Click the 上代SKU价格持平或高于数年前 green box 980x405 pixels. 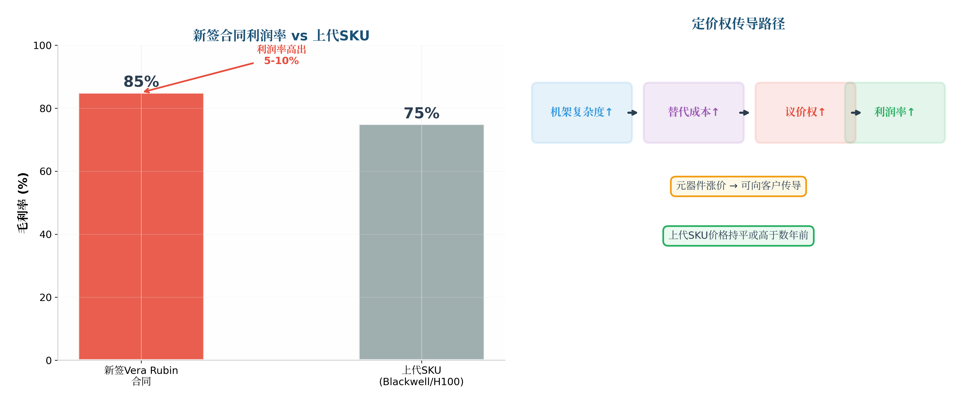click(x=738, y=236)
